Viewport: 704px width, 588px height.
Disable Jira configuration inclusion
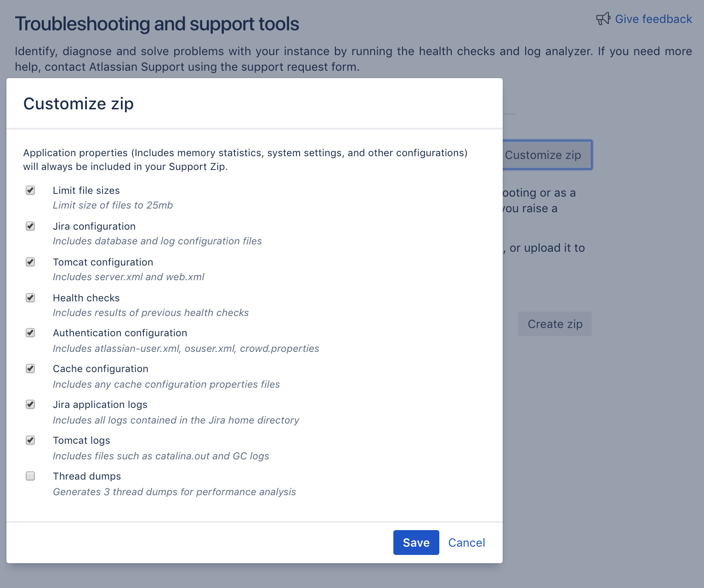pos(30,226)
